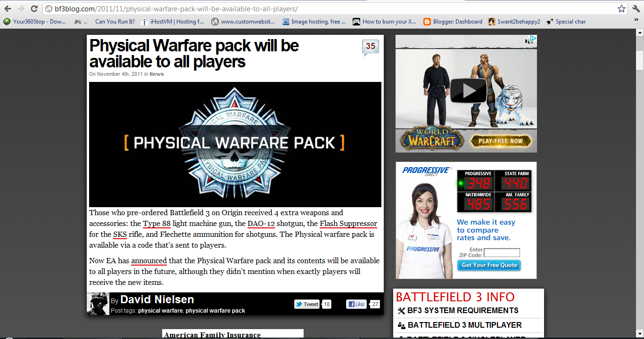This screenshot has height=339, width=644.
Task: Open the Type 88 link
Action: pyautogui.click(x=157, y=224)
